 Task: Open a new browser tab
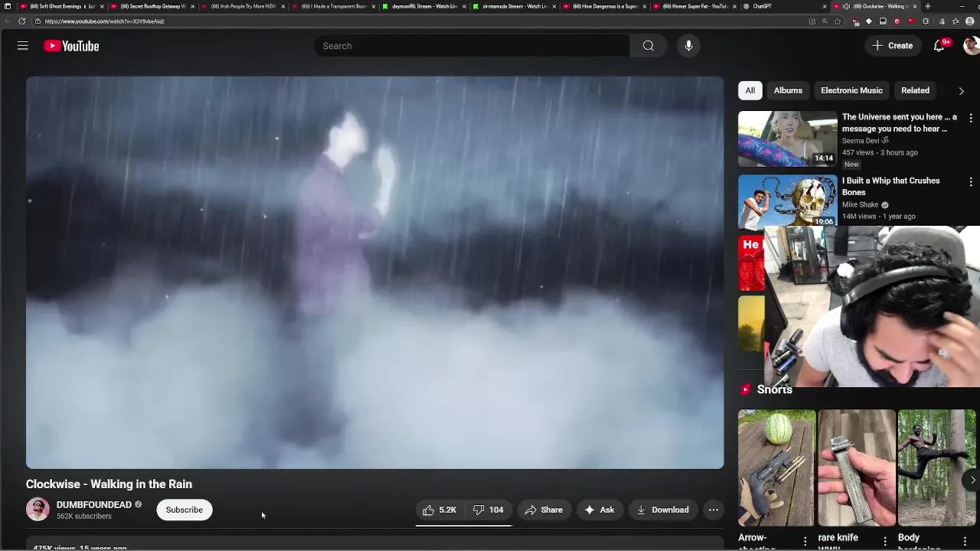928,6
